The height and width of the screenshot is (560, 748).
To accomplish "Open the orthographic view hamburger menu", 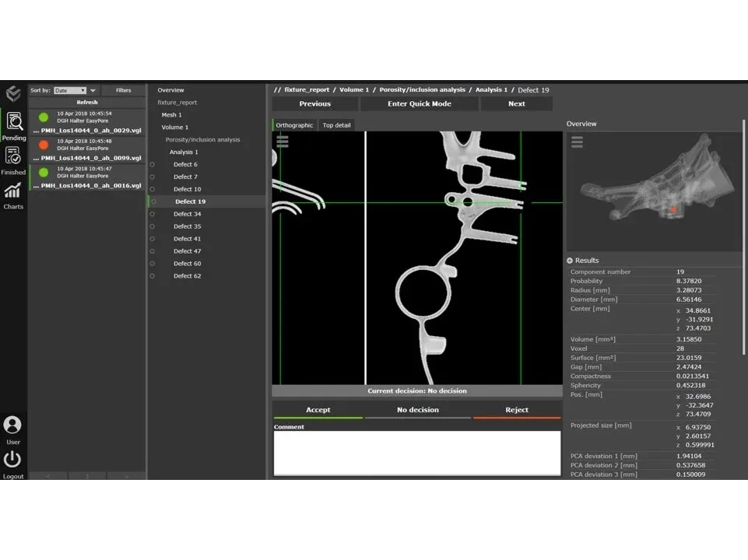I will [x=283, y=142].
